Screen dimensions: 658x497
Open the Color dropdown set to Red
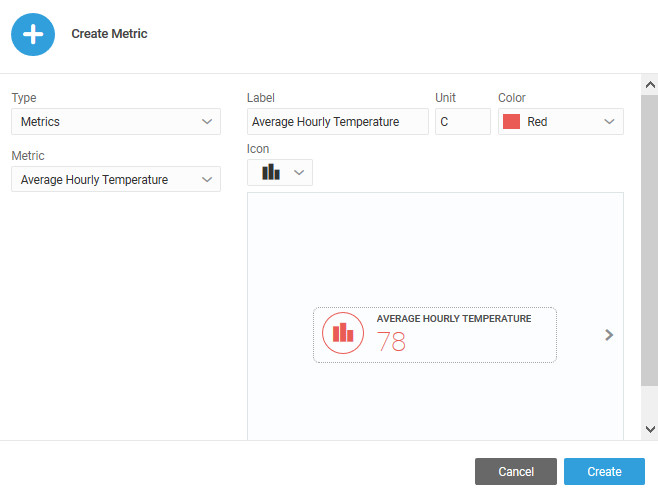pyautogui.click(x=561, y=122)
